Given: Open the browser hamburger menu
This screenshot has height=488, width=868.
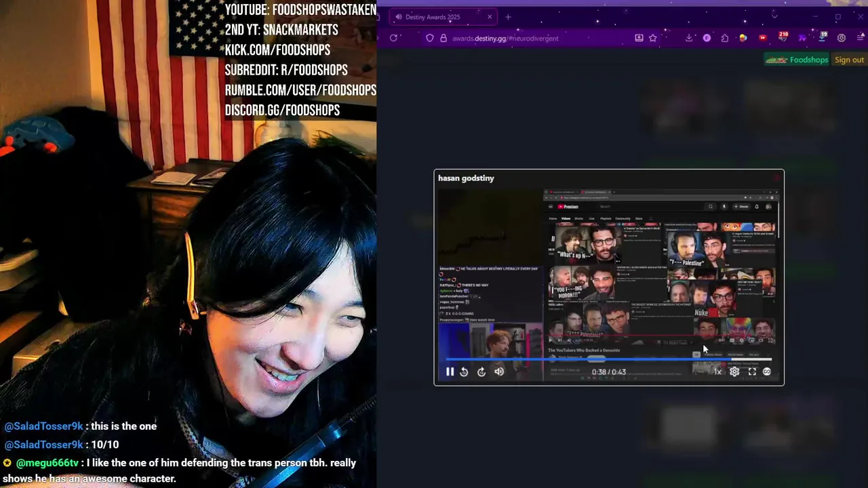Looking at the screenshot, I should [x=860, y=38].
